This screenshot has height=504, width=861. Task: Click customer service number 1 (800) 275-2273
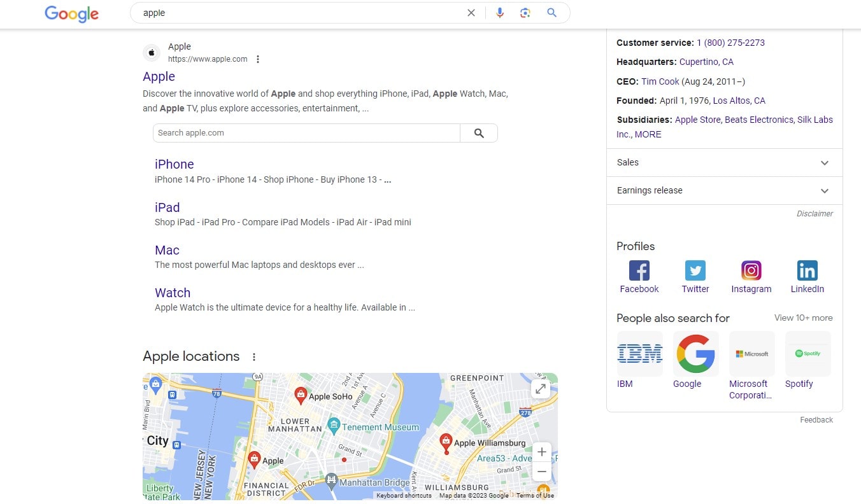pos(730,43)
